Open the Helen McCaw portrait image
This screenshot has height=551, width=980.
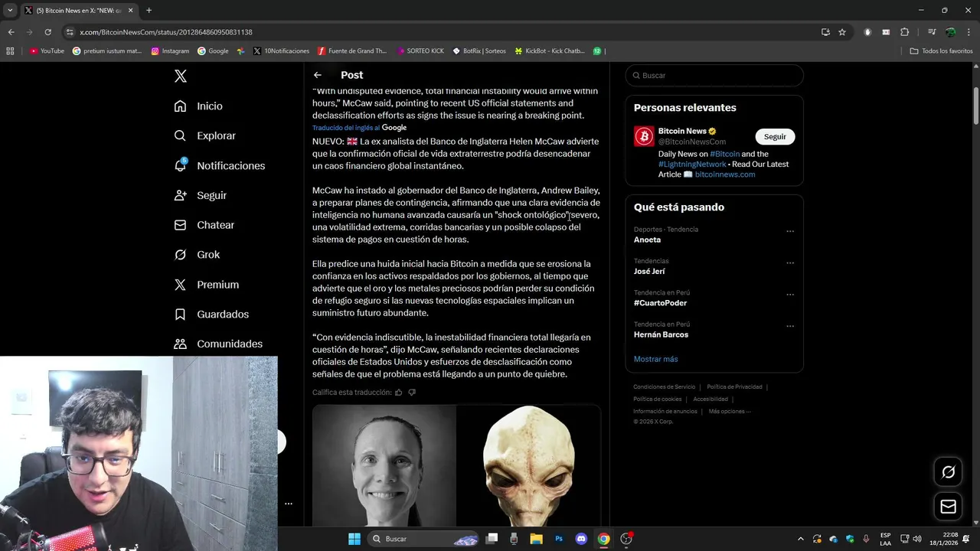(384, 466)
